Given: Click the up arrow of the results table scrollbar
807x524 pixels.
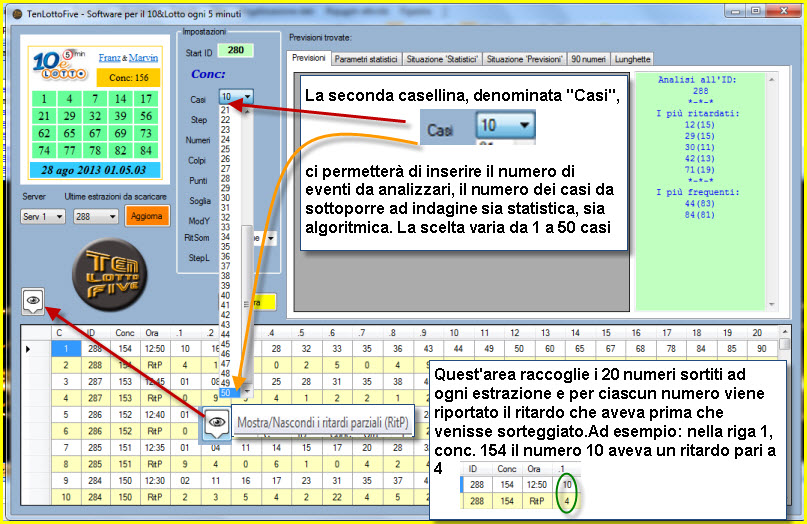Looking at the screenshot, I should (x=784, y=332).
